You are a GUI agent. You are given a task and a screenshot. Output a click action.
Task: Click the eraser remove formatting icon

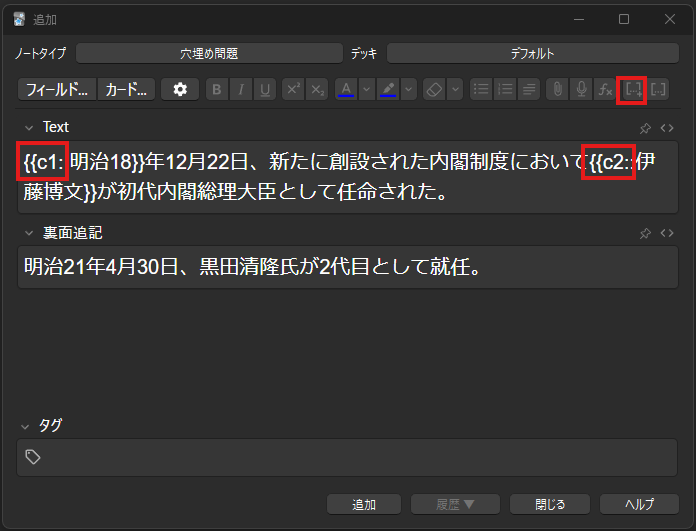pyautogui.click(x=434, y=89)
